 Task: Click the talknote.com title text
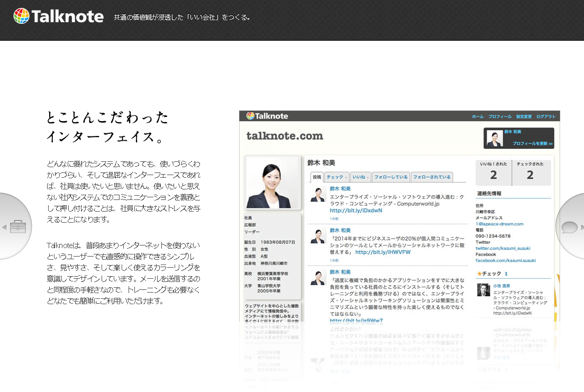(x=285, y=136)
